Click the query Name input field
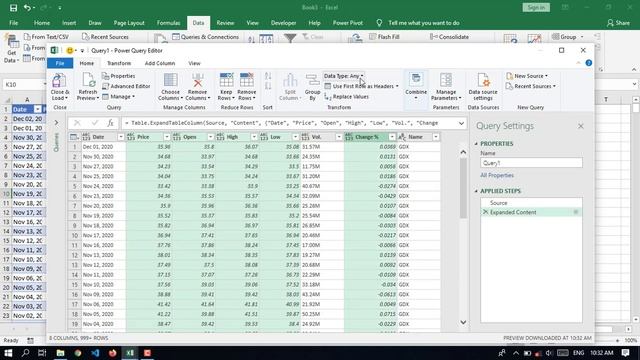 click(x=531, y=163)
